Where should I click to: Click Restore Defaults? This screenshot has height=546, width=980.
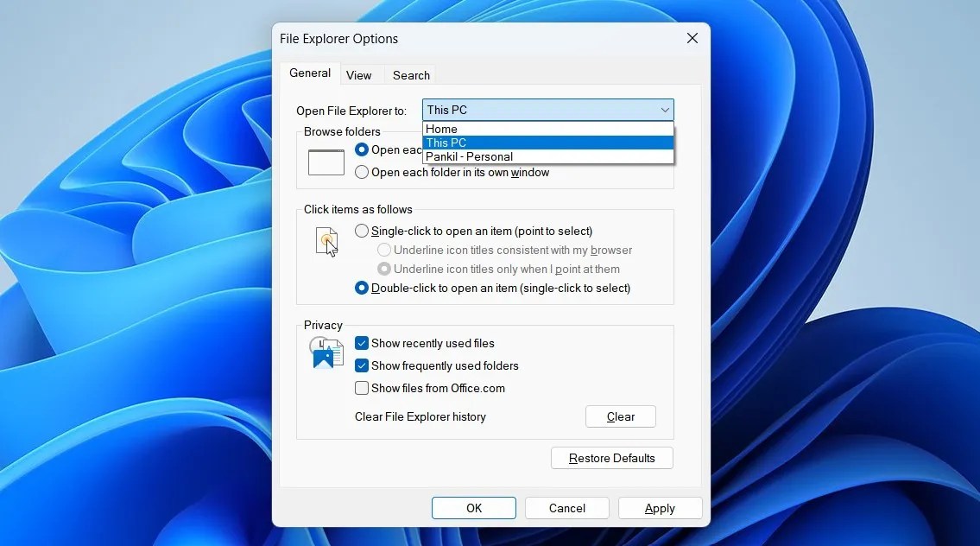pyautogui.click(x=611, y=457)
